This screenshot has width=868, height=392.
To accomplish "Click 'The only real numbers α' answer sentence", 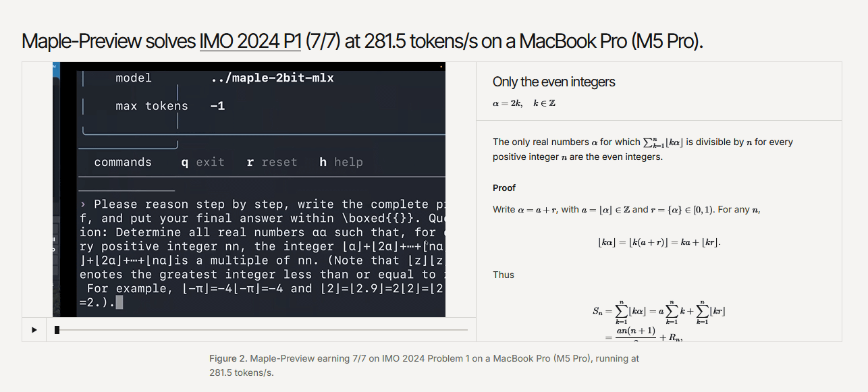I will 643,149.
